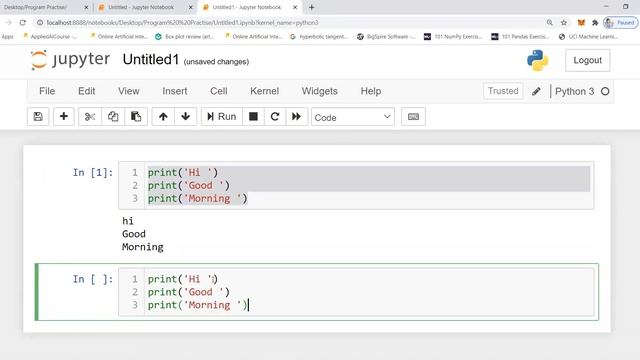
Task: Reload the page in browser
Action: coord(23,23)
